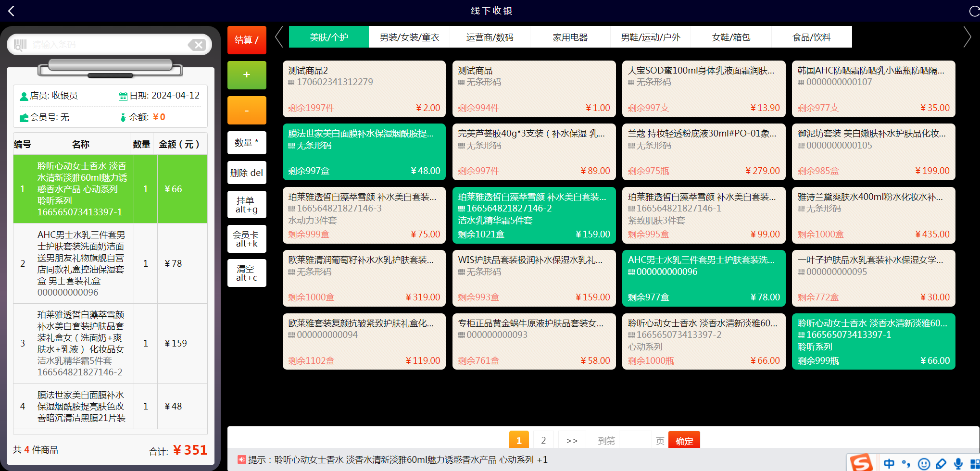Image resolution: width=980 pixels, height=471 pixels.
Task: Open the 食品/饮料 category tab
Action: pyautogui.click(x=812, y=37)
